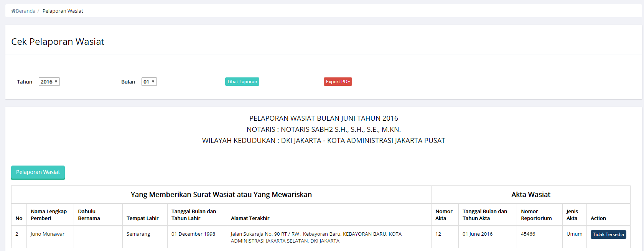Click the red Export PDF button
This screenshot has width=644, height=251.
338,82
